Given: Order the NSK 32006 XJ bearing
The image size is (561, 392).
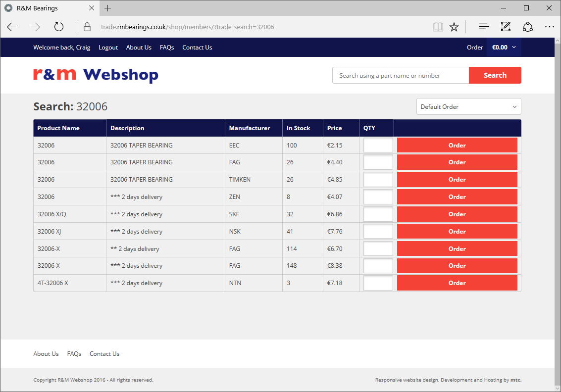Looking at the screenshot, I should (x=457, y=232).
